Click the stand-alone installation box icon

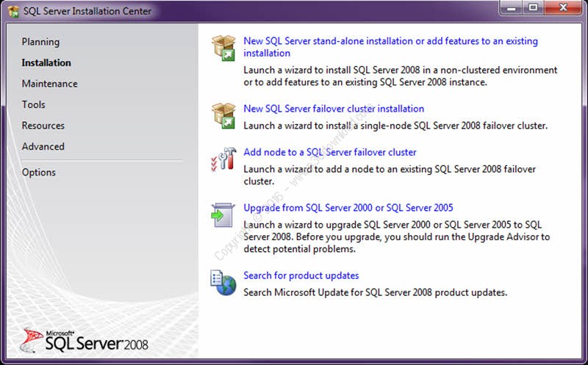[x=223, y=48]
